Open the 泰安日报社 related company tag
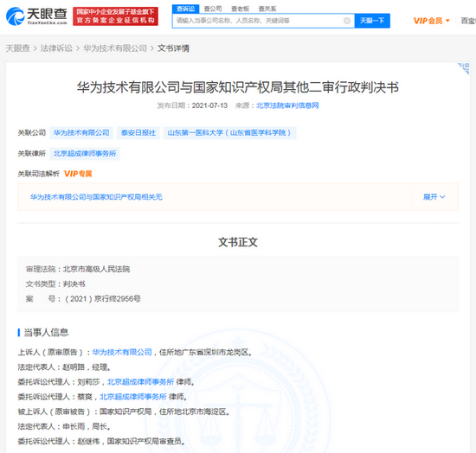Image resolution: width=476 pixels, height=453 pixels. pos(138,133)
